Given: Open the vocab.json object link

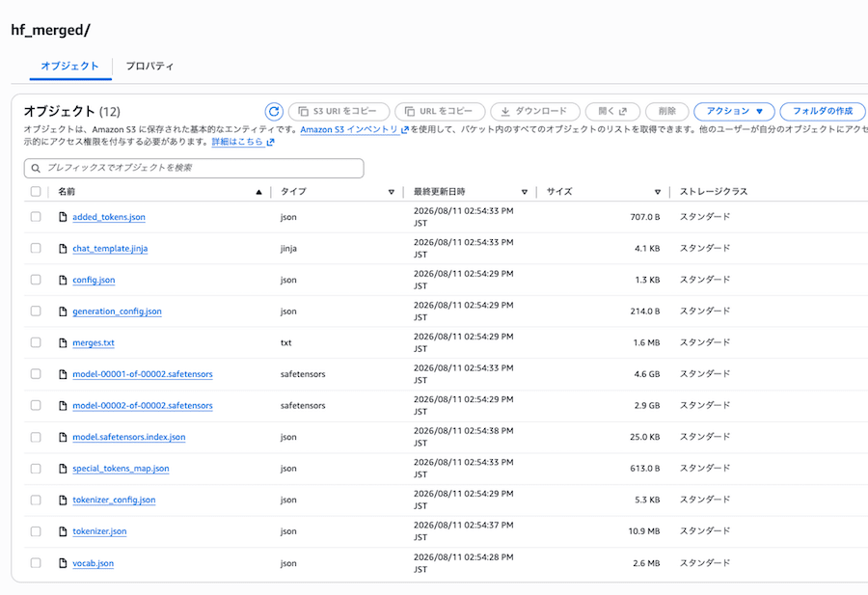Looking at the screenshot, I should coord(93,563).
